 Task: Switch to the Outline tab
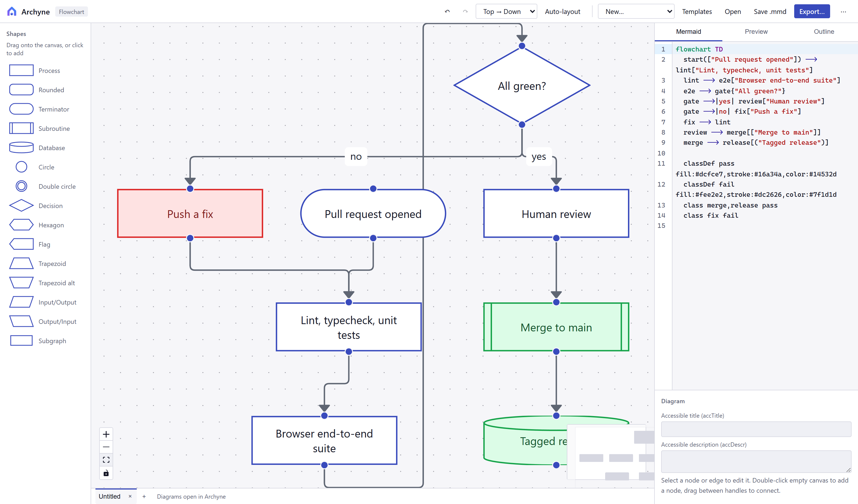tap(824, 32)
